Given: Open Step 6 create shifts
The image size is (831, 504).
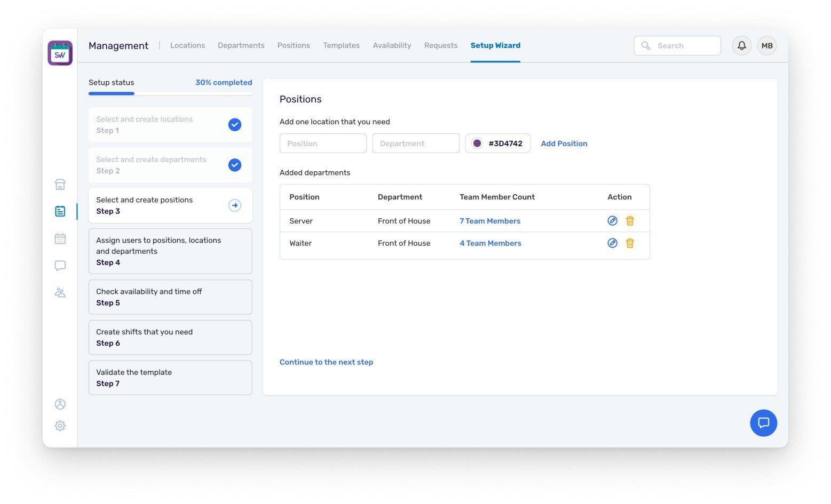Looking at the screenshot, I should pyautogui.click(x=170, y=338).
